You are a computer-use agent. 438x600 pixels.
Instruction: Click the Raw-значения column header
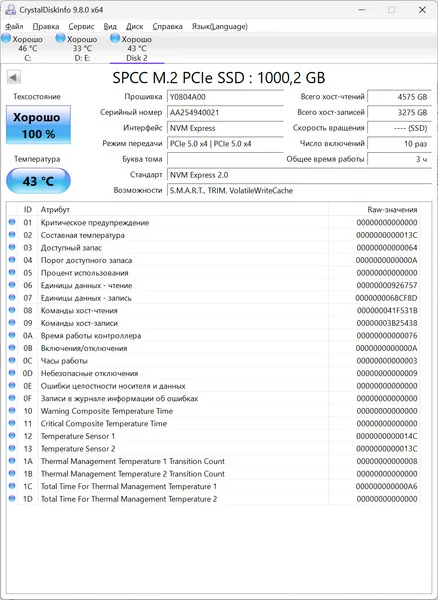point(374,209)
